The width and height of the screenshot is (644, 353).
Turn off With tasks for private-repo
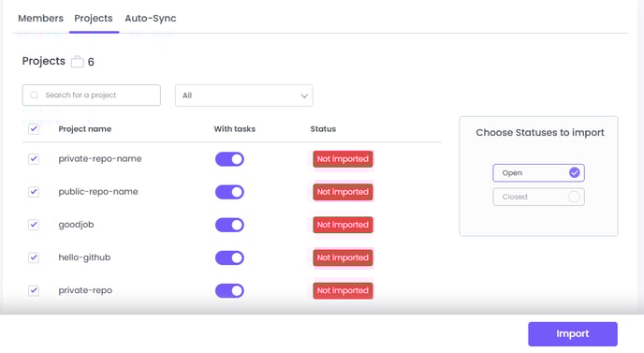point(229,290)
